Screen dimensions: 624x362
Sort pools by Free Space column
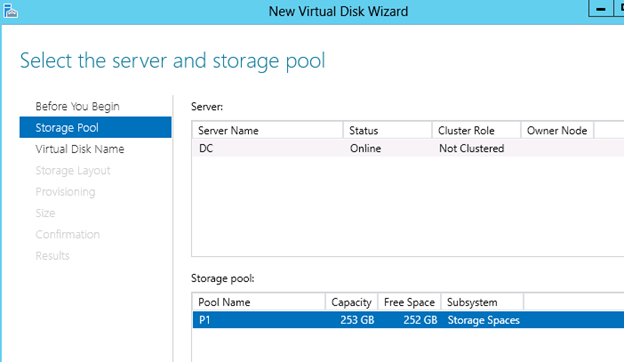pyautogui.click(x=409, y=302)
